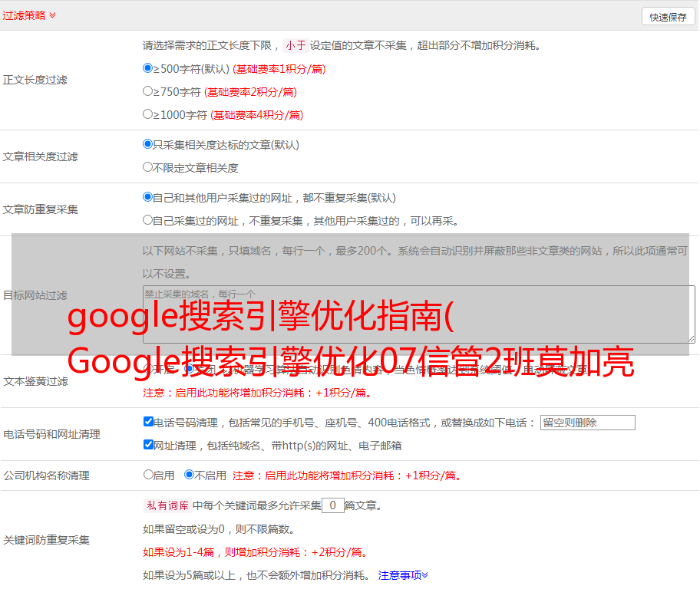The image size is (700, 589).
Task: Click the 文本鉴黄过滤 row label
Action: coord(36,381)
